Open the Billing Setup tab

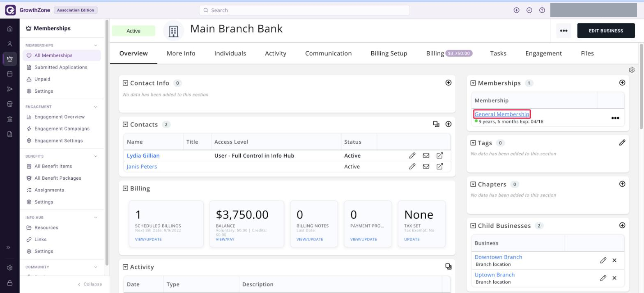[389, 53]
